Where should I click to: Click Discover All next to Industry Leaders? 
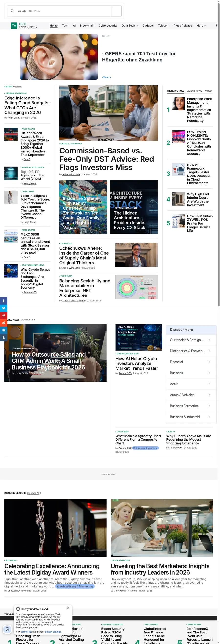pyautogui.click(x=34, y=493)
